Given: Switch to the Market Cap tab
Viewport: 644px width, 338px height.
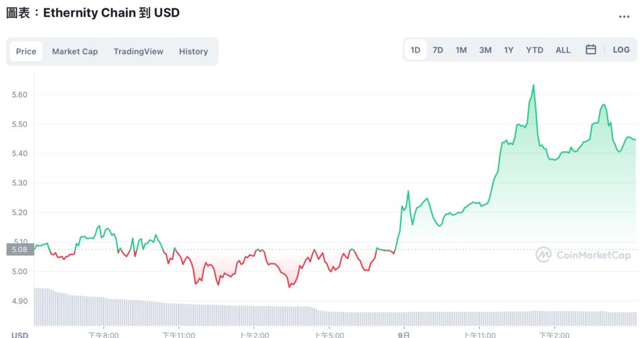Looking at the screenshot, I should 75,52.
